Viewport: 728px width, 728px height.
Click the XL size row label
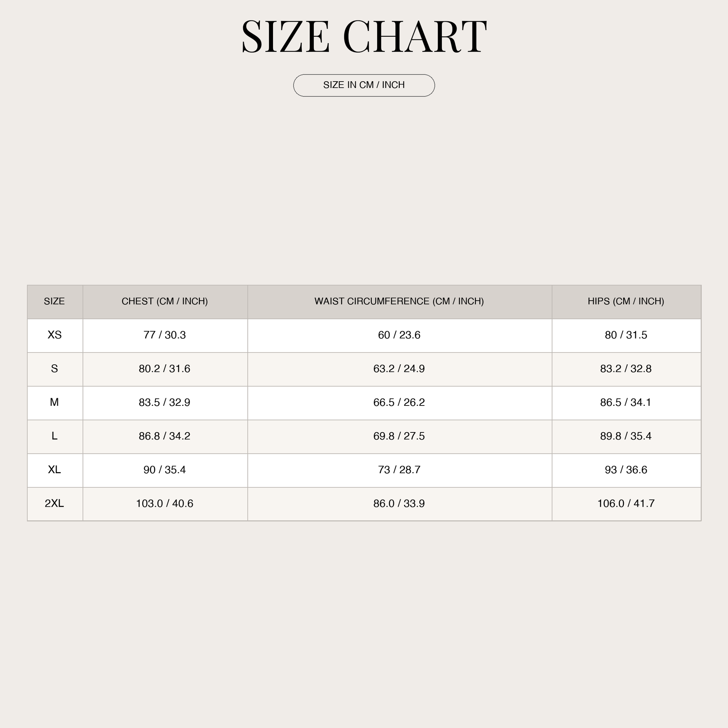[x=55, y=470]
